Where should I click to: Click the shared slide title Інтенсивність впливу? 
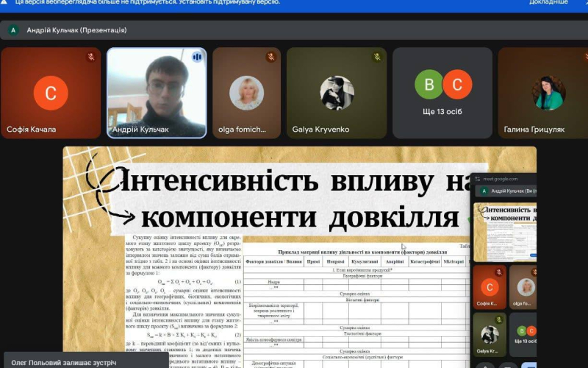[x=293, y=181]
